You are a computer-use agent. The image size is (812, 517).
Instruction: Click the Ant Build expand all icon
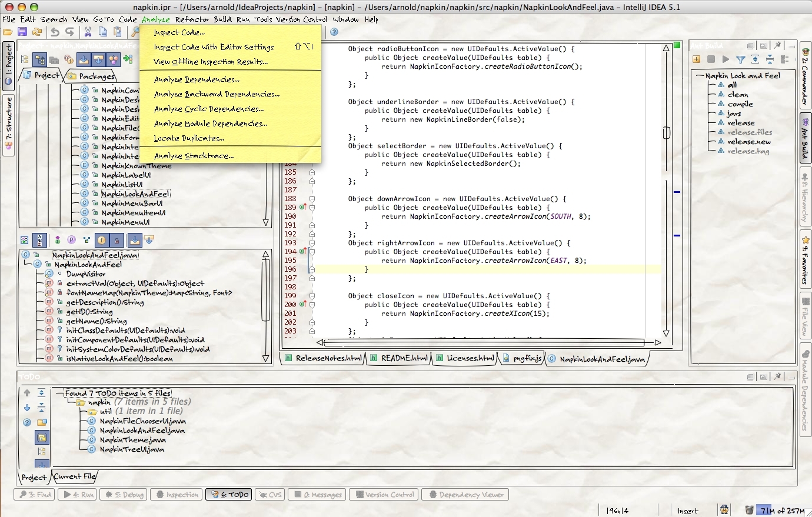755,59
